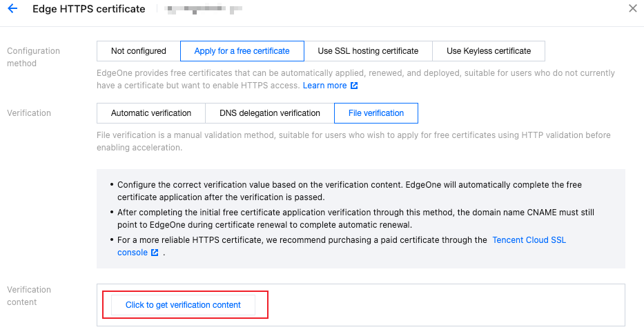The height and width of the screenshot is (334, 644).
Task: Click the gray notice box with bullet points
Action: pyautogui.click(x=360, y=218)
